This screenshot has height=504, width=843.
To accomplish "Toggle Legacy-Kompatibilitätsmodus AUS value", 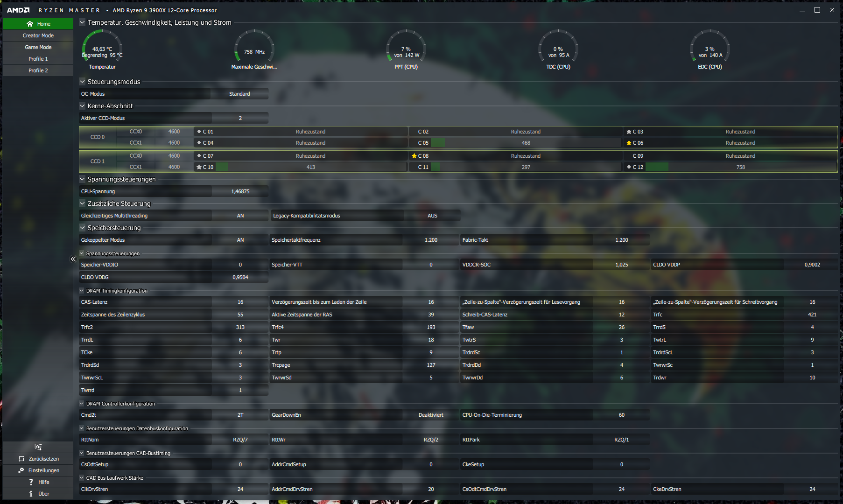I will pyautogui.click(x=432, y=216).
